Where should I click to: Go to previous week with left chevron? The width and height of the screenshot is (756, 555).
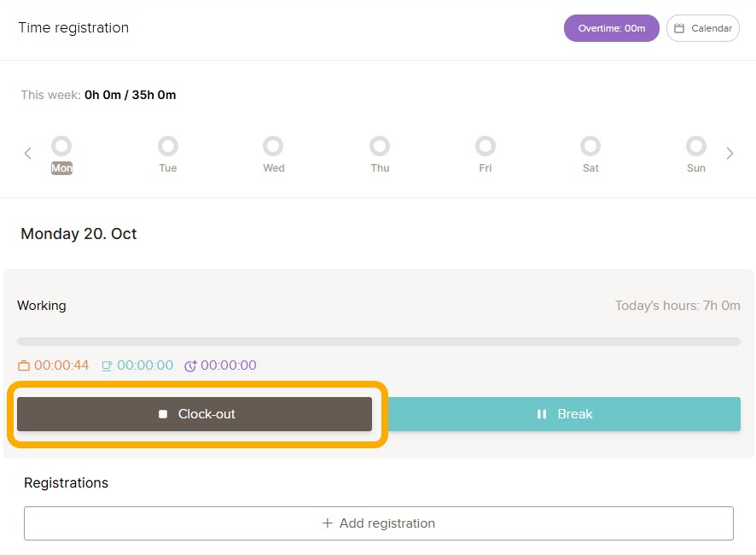(27, 154)
